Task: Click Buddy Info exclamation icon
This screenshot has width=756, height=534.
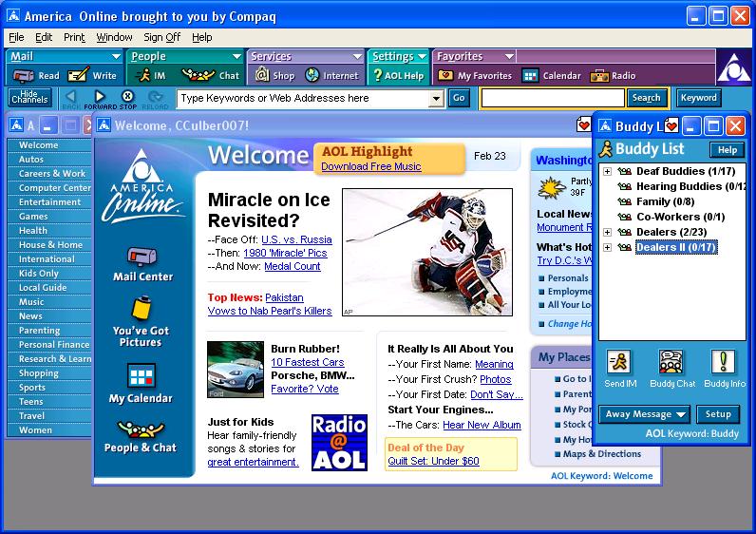Action: [723, 362]
